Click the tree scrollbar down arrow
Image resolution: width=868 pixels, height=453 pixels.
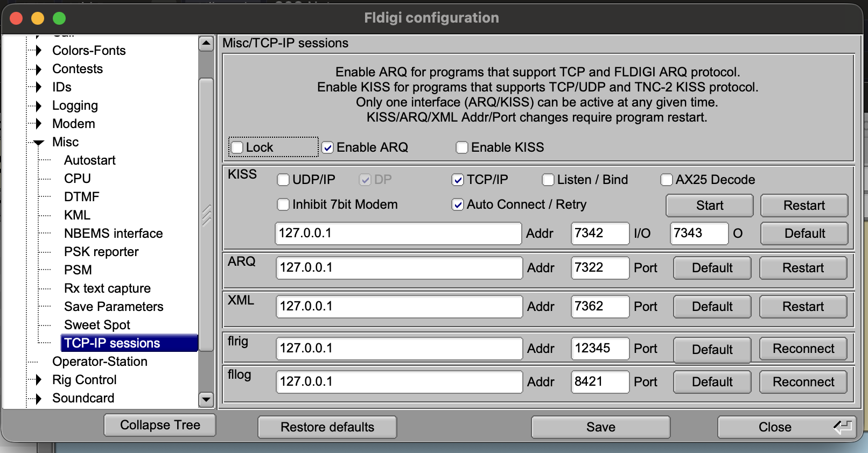pyautogui.click(x=206, y=399)
